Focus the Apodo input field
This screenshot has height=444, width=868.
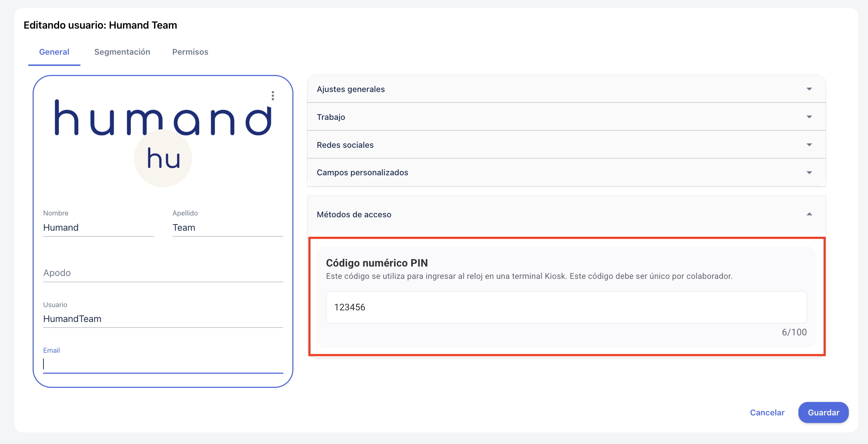click(163, 273)
